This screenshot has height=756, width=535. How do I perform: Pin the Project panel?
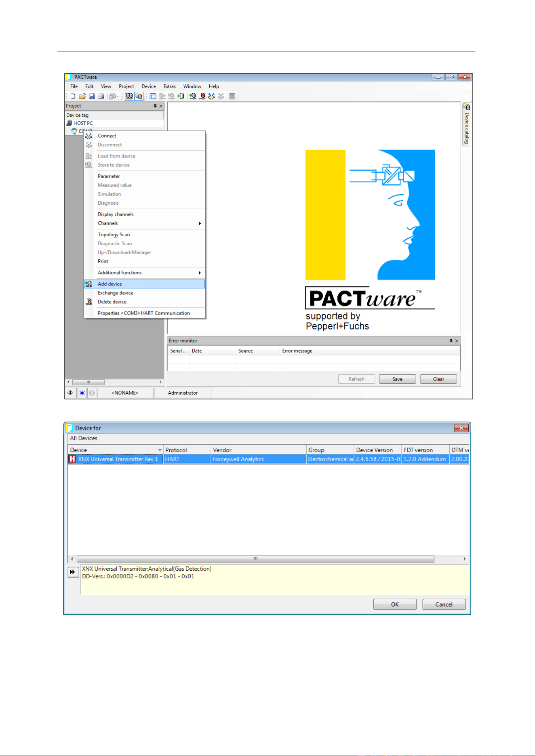(155, 106)
